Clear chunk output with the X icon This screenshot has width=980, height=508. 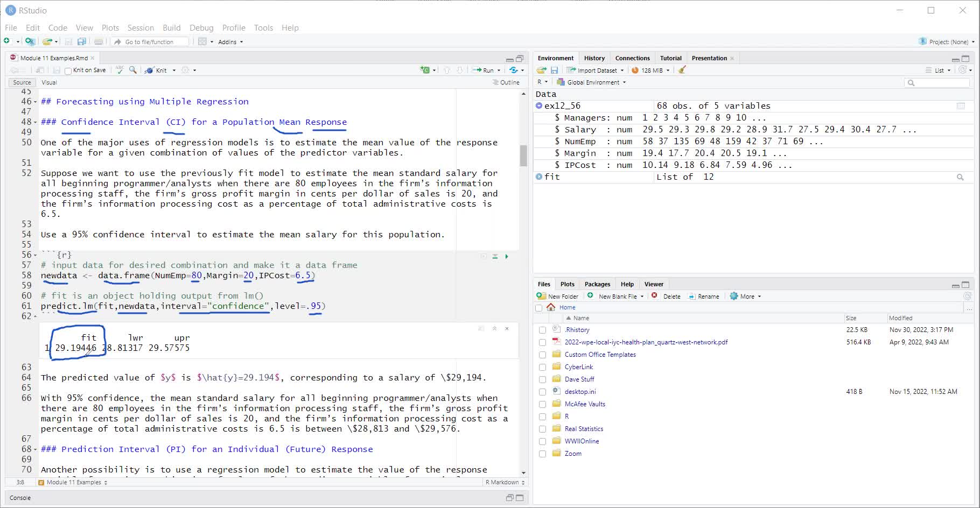pos(507,328)
